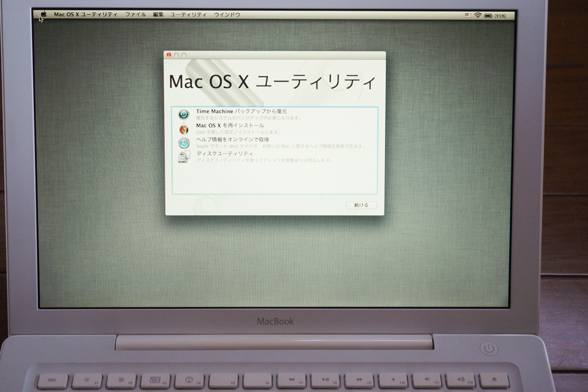The image size is (588, 392).
Task: Open the ファイル menu
Action: tap(135, 15)
